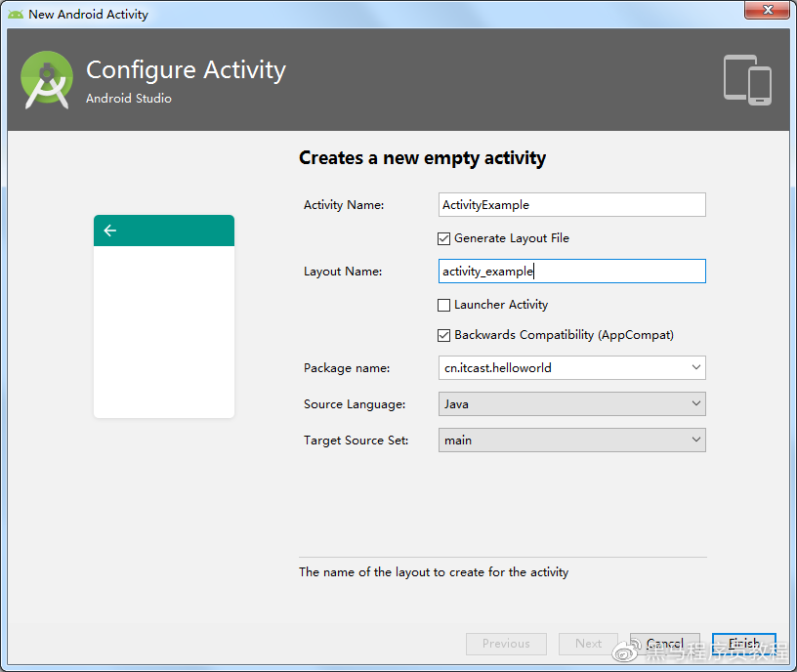The image size is (797, 672).
Task: Click the disabled Next button
Action: [588, 644]
